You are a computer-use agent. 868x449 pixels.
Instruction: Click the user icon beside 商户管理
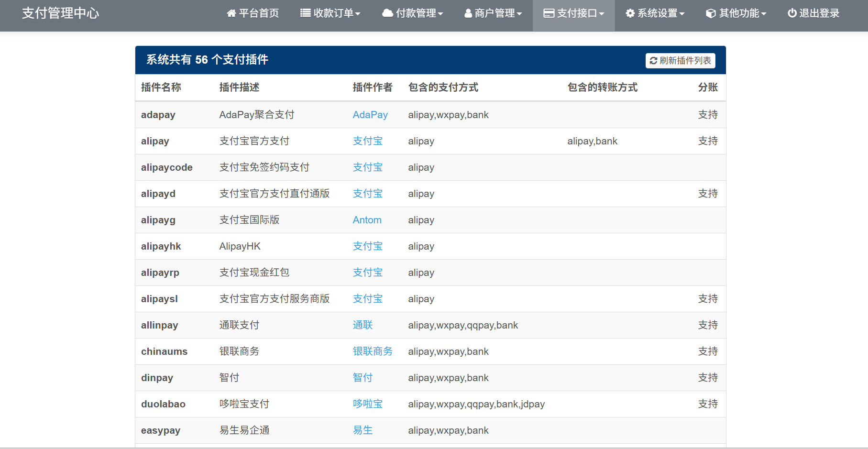(468, 13)
